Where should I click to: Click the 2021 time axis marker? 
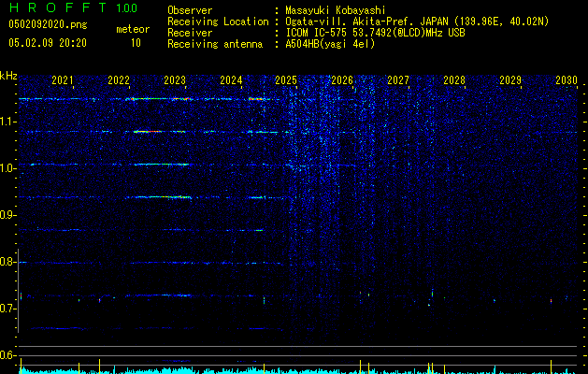click(x=63, y=80)
